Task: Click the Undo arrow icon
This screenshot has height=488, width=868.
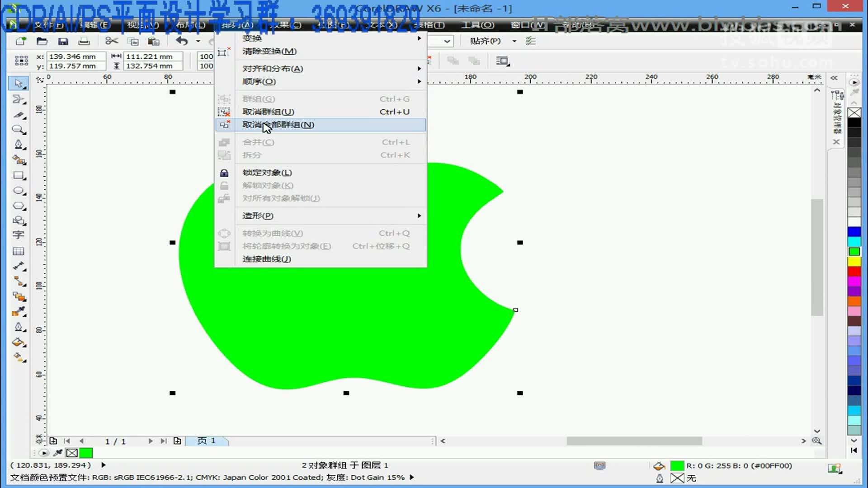Action: (x=182, y=41)
